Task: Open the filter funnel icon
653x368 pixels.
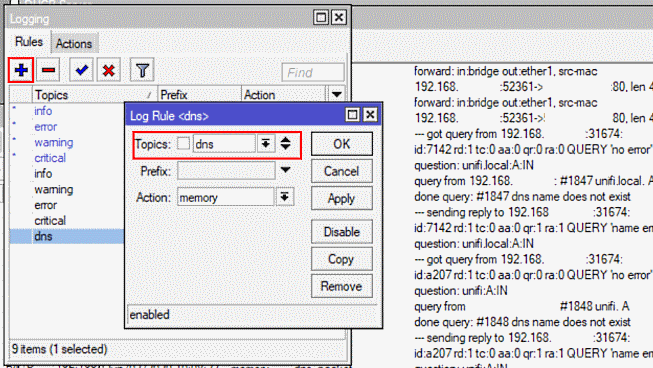Action: (x=142, y=70)
